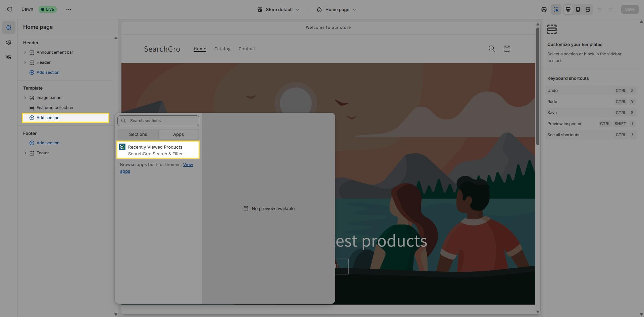Switch to mobile preview icon
Screen dimensions: 644x317
[578, 9]
